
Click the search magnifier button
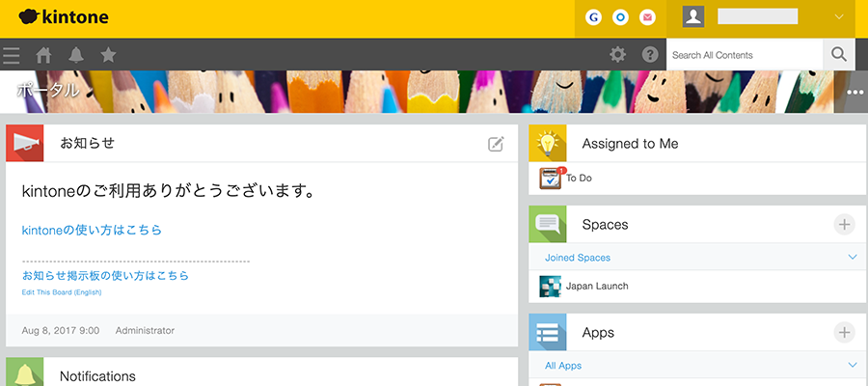point(839,55)
